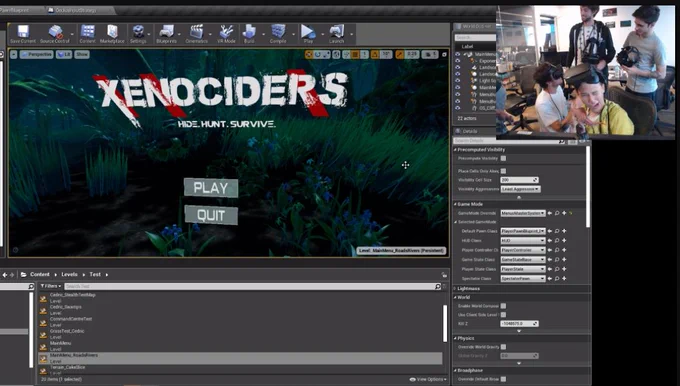Toggle Use Client Side Level Streaming checkbox
680x386 pixels.
tap(503, 314)
